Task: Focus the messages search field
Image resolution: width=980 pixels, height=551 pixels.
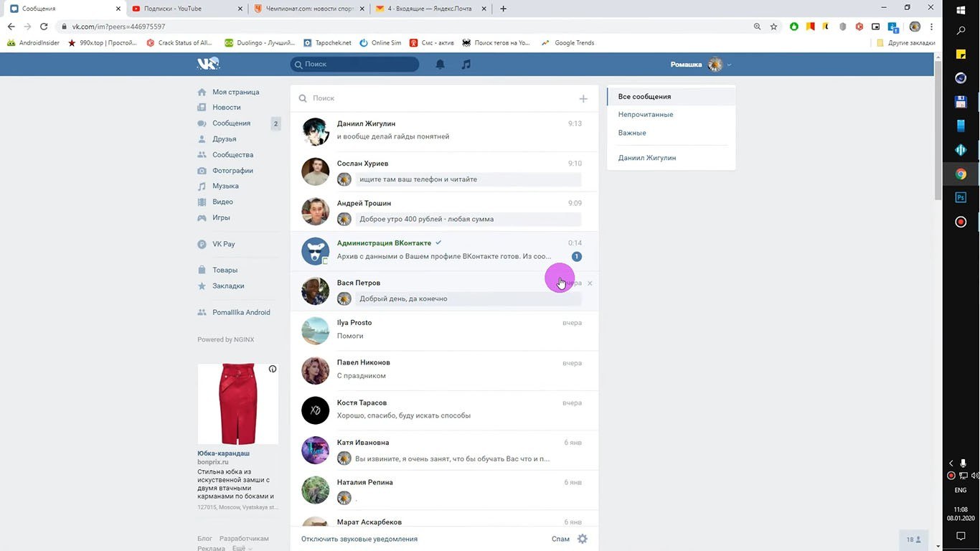Action: click(438, 98)
